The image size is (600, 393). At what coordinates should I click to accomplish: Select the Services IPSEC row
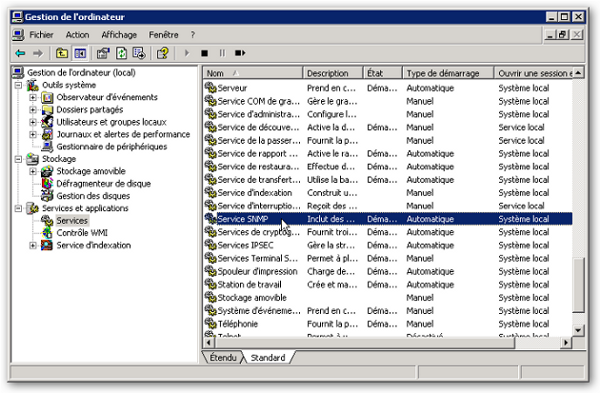(x=388, y=245)
